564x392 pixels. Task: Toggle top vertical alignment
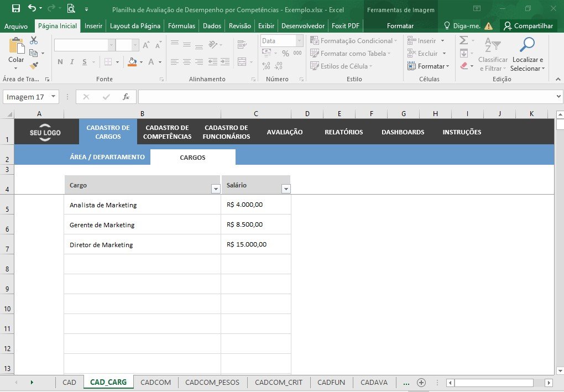point(175,44)
